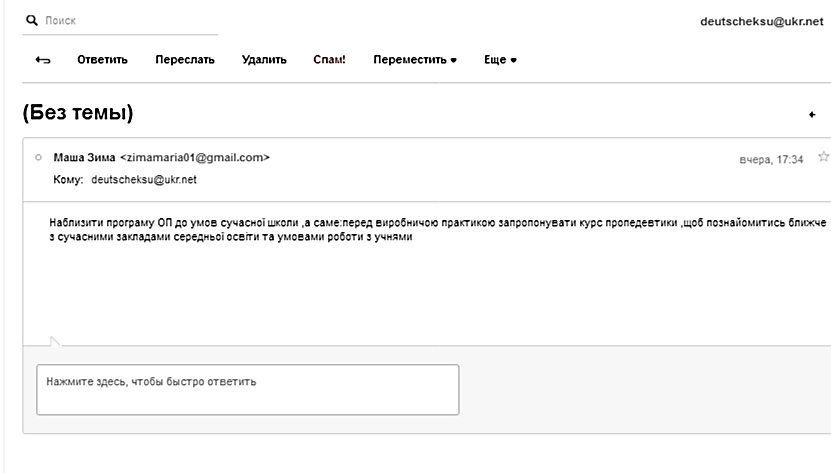Toggle the unread circle marker next to Маша Зима
Viewport: 831px width, 473px height.
pyautogui.click(x=38, y=157)
